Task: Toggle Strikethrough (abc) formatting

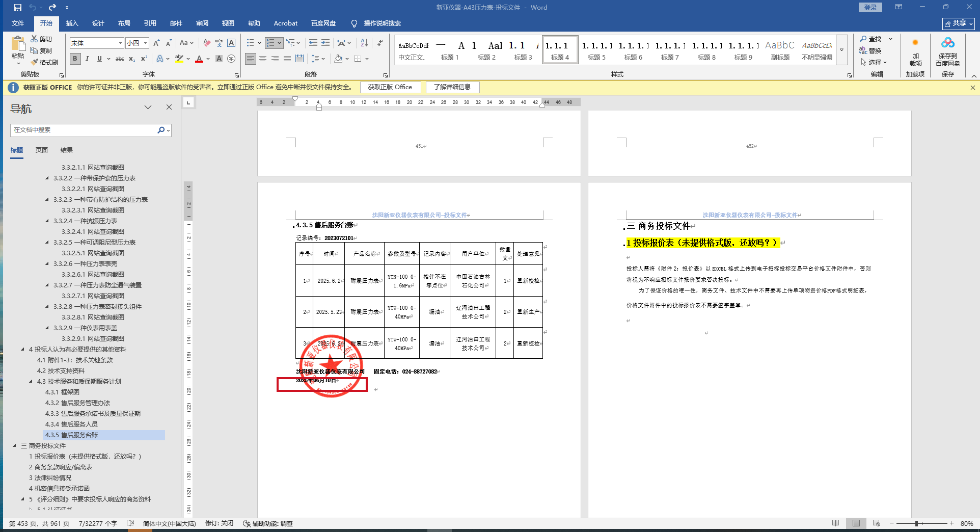Action: pos(120,59)
